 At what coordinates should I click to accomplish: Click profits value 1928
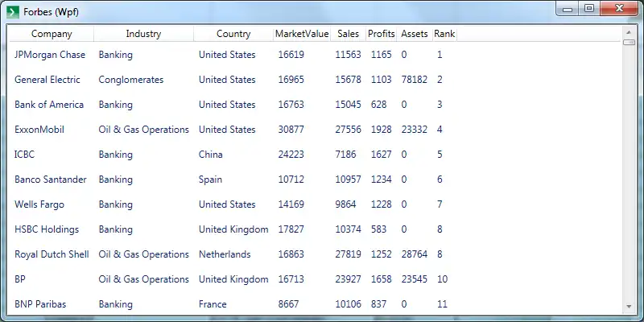point(381,130)
